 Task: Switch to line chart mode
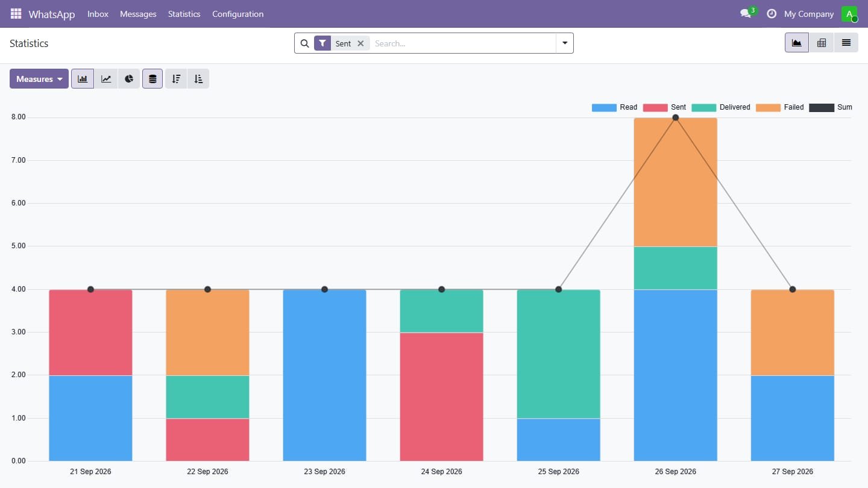pos(106,79)
